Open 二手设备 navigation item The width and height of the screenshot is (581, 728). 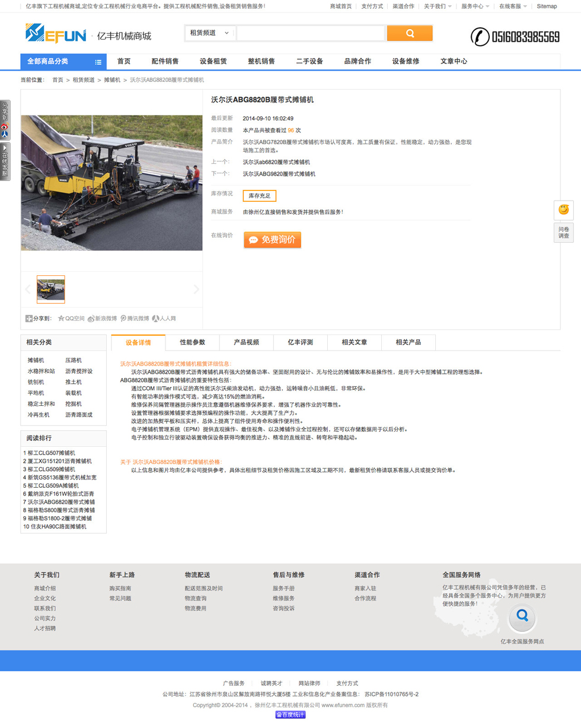pos(309,61)
